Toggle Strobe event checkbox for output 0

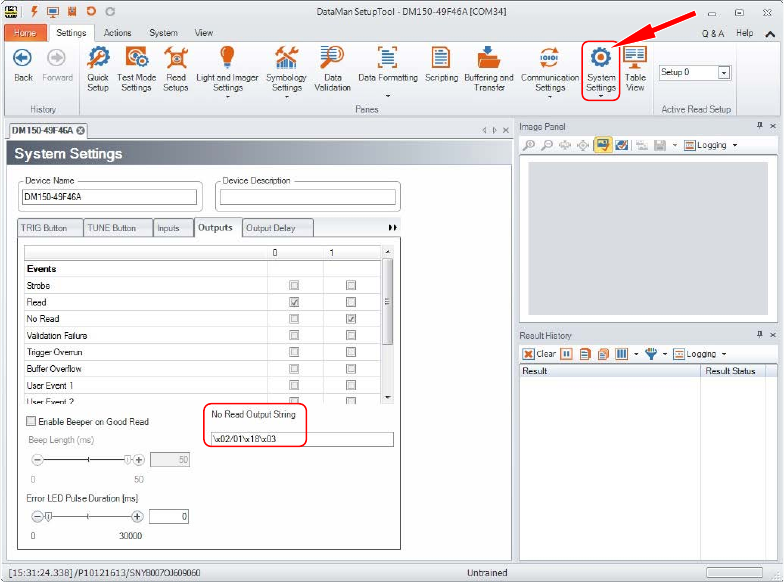pyautogui.click(x=294, y=286)
